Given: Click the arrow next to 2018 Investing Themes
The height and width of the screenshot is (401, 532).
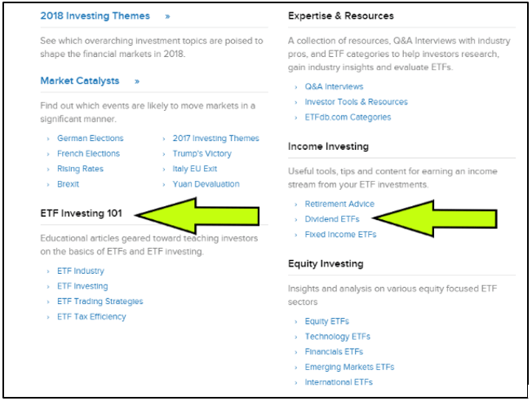Looking at the screenshot, I should (167, 16).
